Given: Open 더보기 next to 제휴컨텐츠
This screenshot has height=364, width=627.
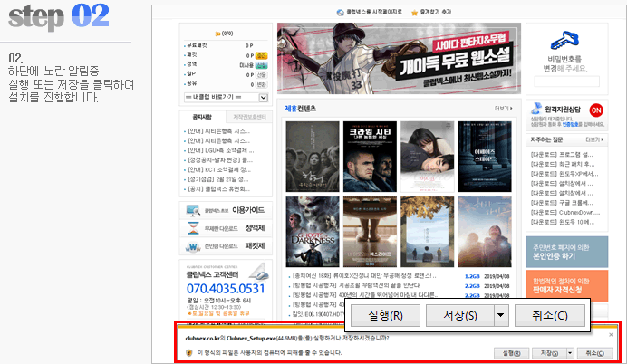Looking at the screenshot, I should click(x=504, y=109).
